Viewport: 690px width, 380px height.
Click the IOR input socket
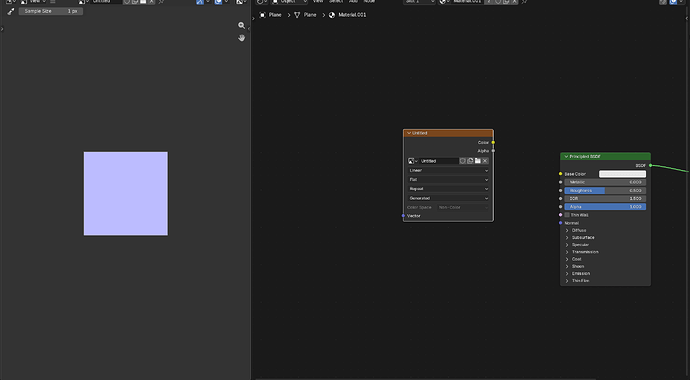[560, 198]
